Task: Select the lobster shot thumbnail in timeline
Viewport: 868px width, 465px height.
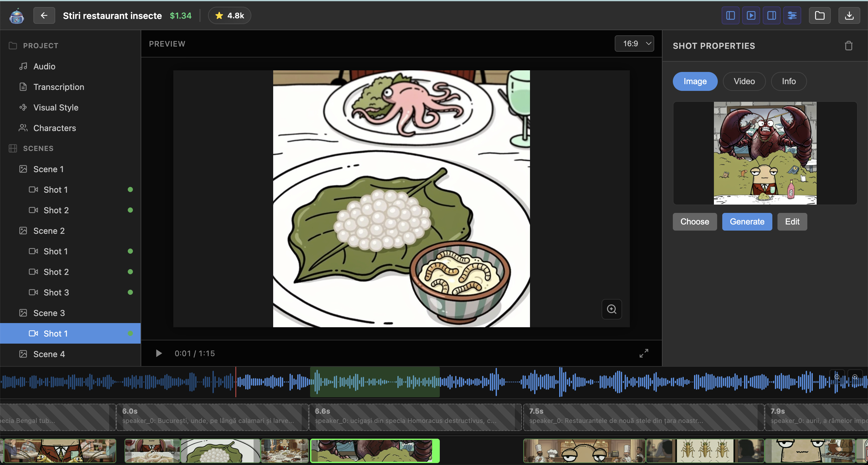Action: pyautogui.click(x=374, y=451)
